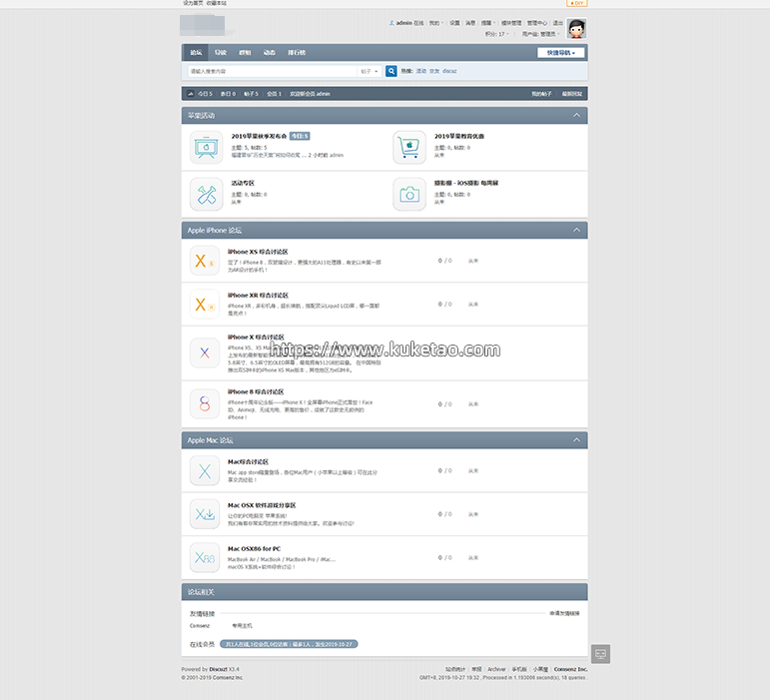
Task: Open the 2019苹果教育优惠 forum title
Action: (x=459, y=136)
